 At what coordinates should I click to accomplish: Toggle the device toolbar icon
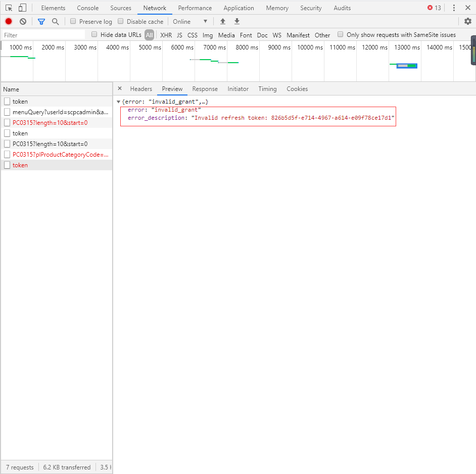tap(22, 8)
